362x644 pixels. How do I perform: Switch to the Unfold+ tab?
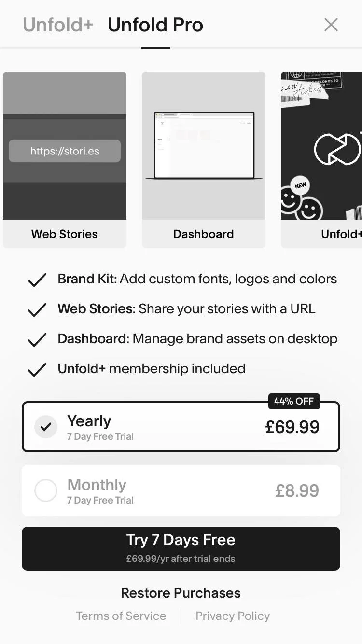click(58, 25)
